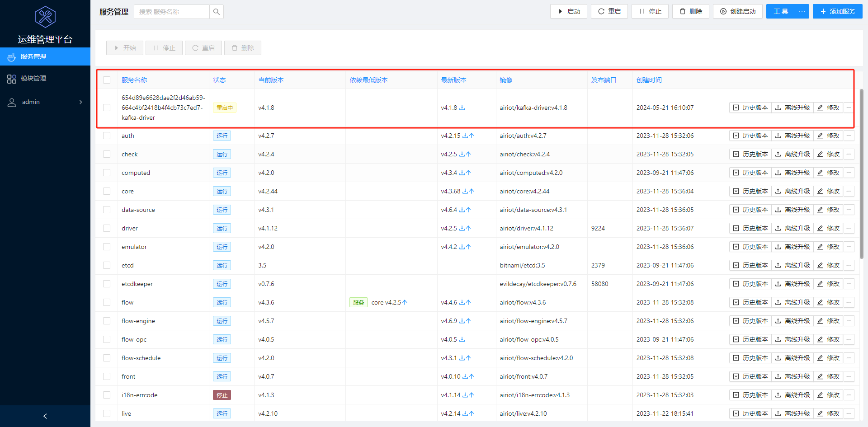Click download icon for check v4.2.5
The width and height of the screenshot is (868, 427).
[x=462, y=154]
